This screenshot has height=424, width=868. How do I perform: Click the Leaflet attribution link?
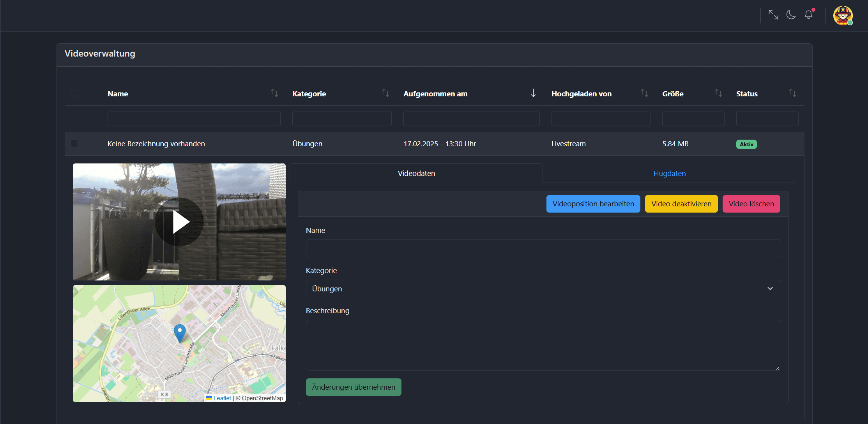(222, 398)
